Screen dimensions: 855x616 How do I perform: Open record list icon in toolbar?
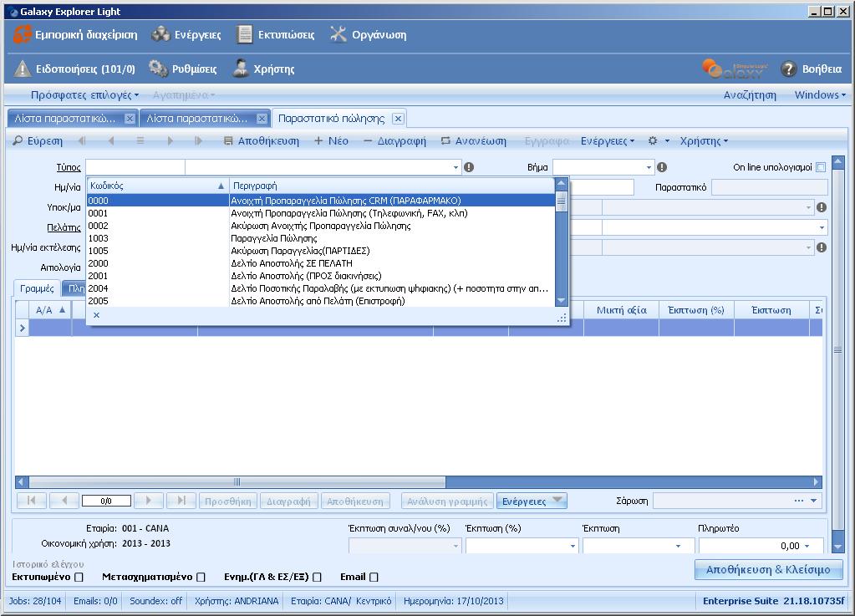click(140, 140)
